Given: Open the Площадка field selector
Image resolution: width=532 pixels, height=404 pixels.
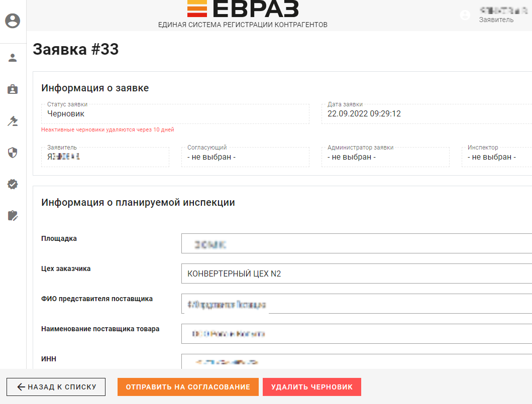Looking at the screenshot, I should [356, 244].
